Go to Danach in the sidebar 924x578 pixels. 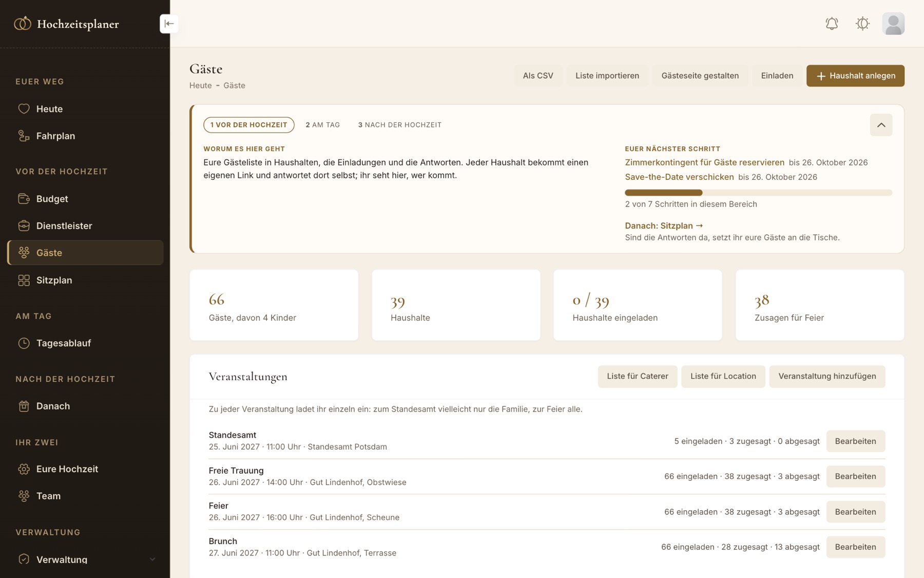[85, 406]
